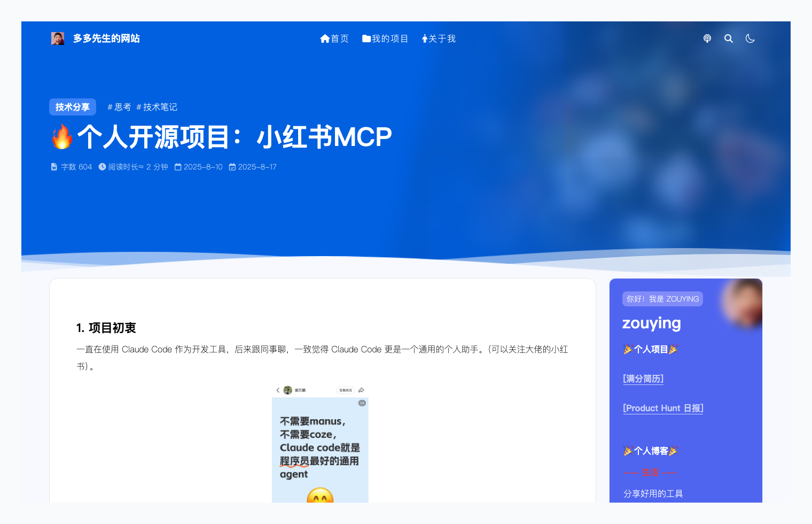812x524 pixels.
Task: Open 关于我 navigation item
Action: click(439, 38)
